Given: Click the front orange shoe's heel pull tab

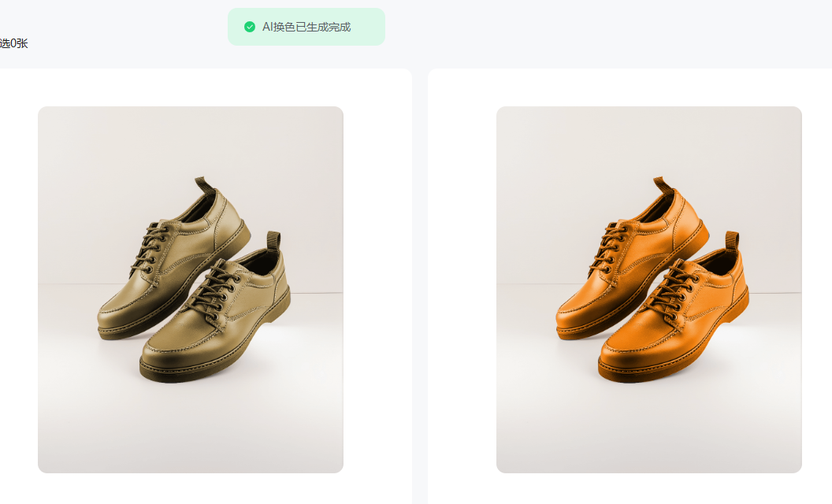Looking at the screenshot, I should (x=732, y=242).
